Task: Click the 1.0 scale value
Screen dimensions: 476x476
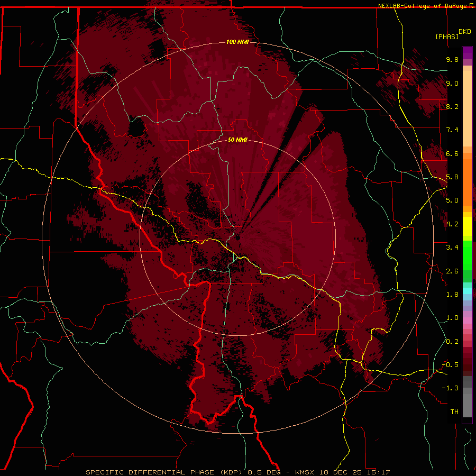Action: click(452, 318)
